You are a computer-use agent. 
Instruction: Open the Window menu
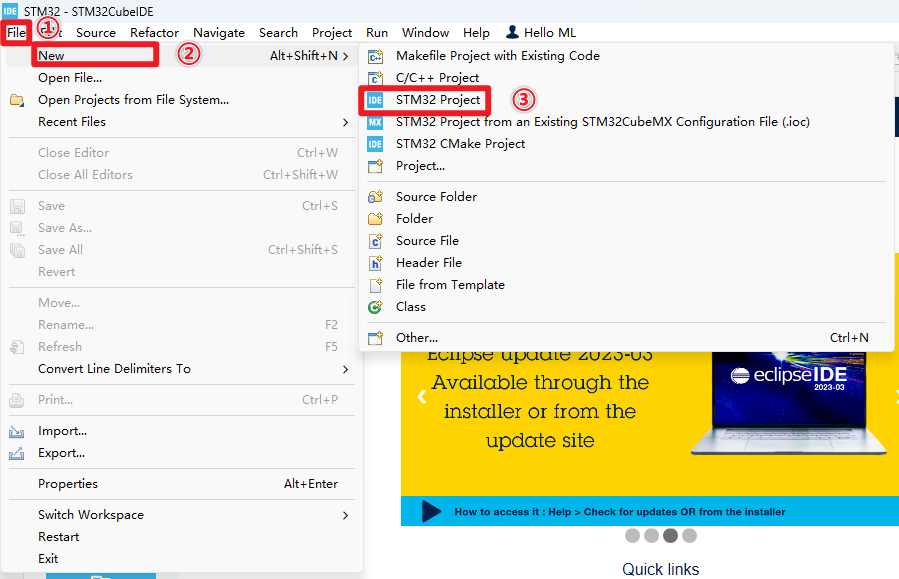425,33
